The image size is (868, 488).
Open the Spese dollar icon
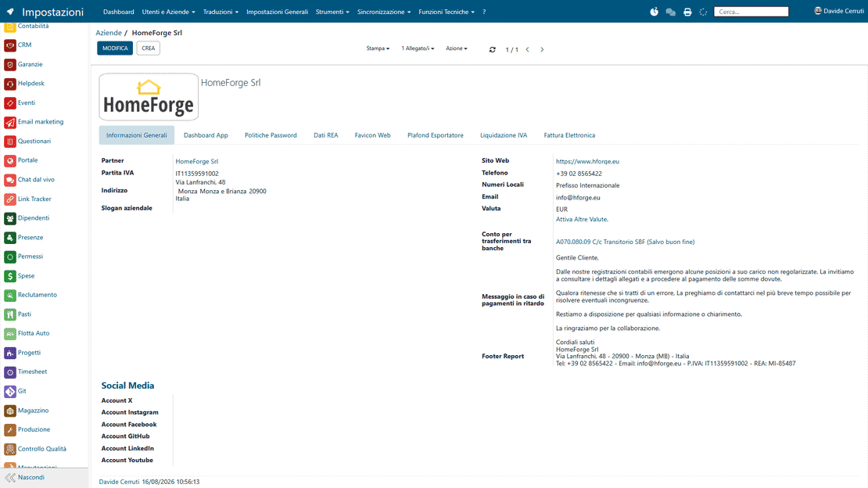pos(10,276)
